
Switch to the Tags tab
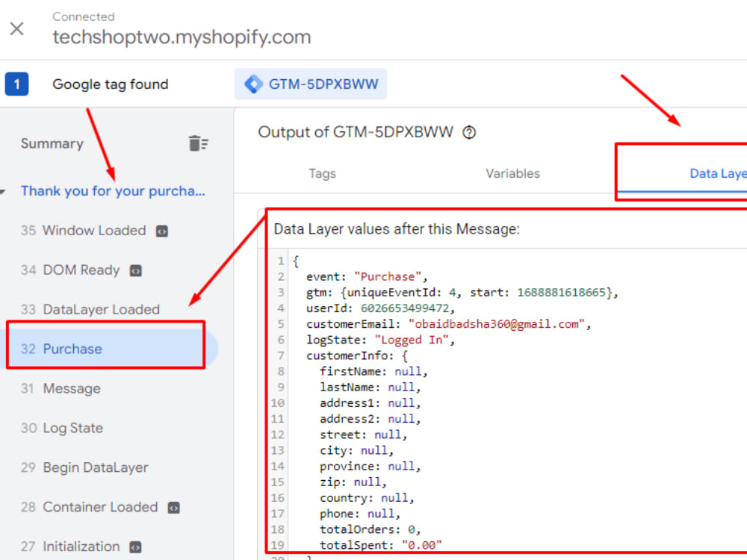click(x=322, y=173)
